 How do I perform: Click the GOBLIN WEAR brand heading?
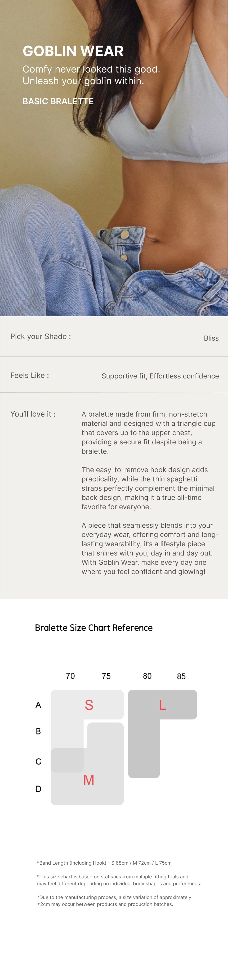(x=73, y=51)
